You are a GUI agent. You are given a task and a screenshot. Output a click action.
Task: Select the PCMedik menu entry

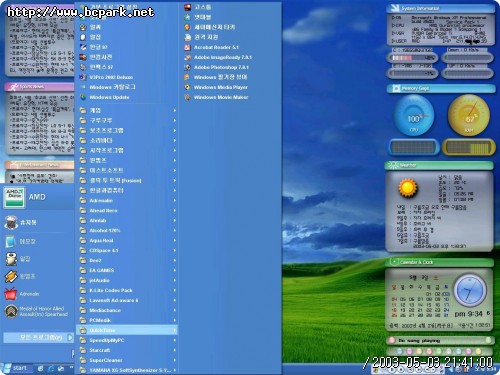[x=127, y=320]
